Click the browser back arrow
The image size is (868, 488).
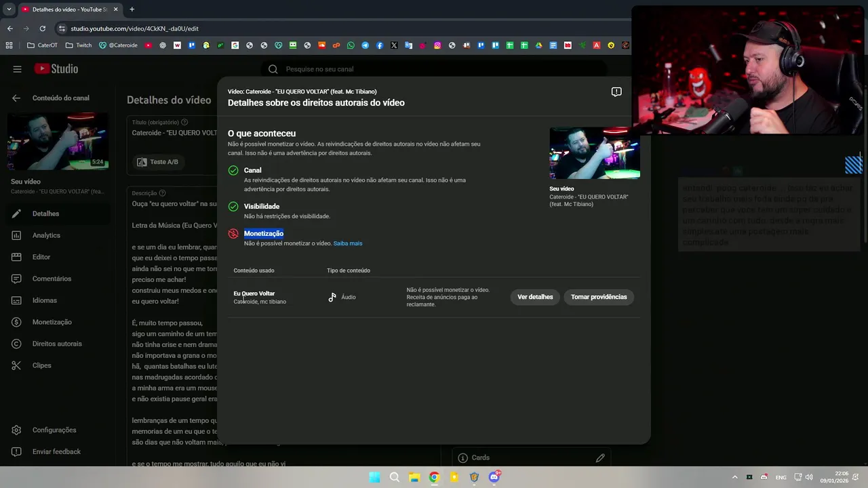point(9,28)
